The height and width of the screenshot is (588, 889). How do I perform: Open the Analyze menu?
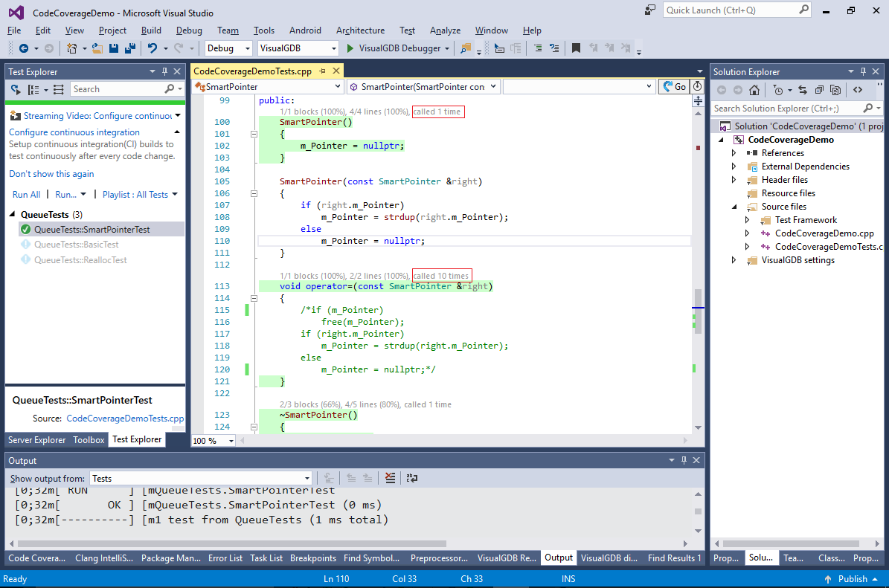pyautogui.click(x=445, y=30)
